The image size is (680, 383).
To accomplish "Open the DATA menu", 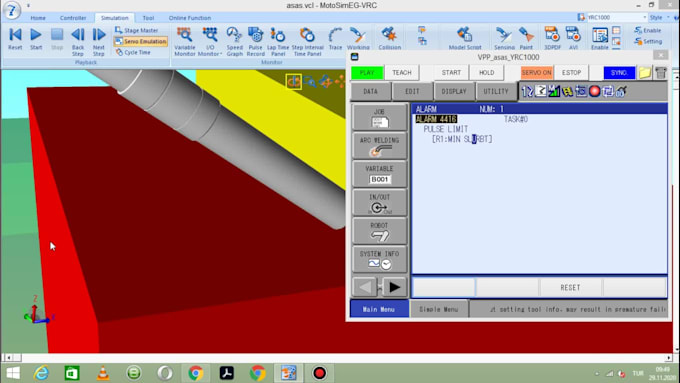I will (x=370, y=92).
